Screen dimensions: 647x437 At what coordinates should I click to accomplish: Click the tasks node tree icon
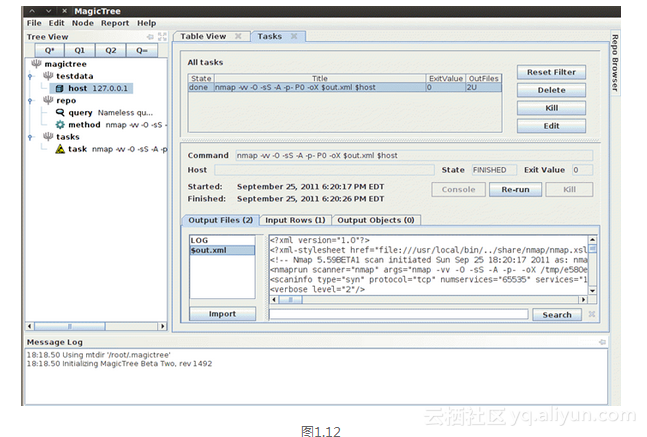[48, 137]
